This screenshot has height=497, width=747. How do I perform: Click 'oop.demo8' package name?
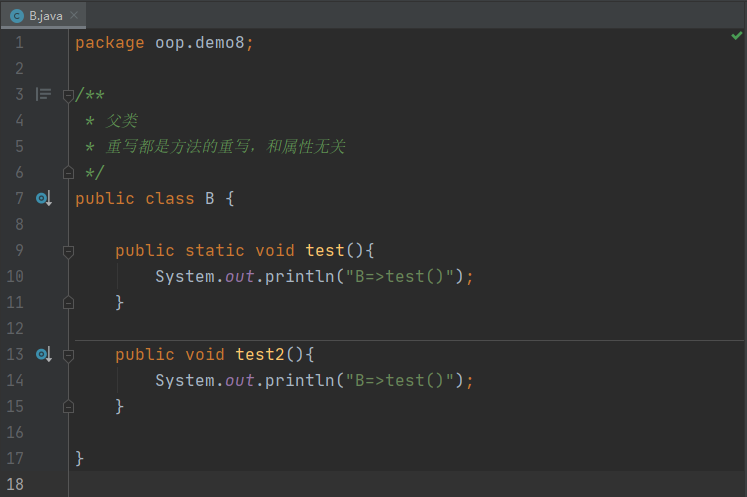pyautogui.click(x=200, y=43)
